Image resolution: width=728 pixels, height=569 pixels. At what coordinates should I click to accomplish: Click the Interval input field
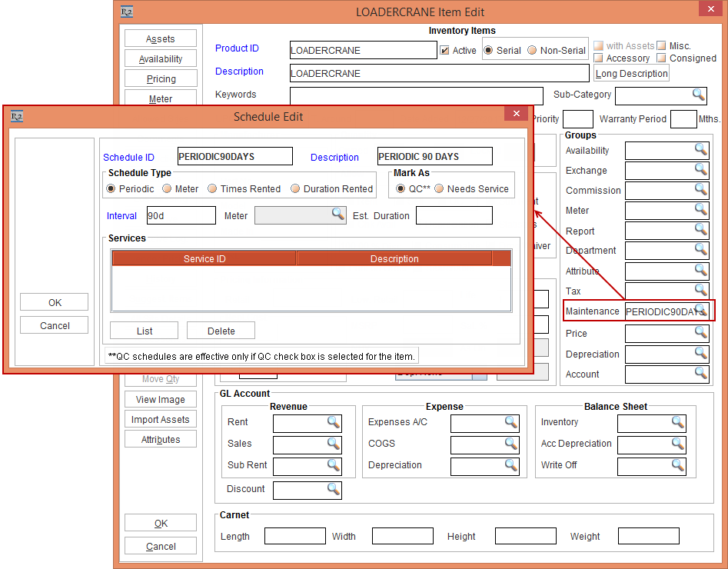181,216
